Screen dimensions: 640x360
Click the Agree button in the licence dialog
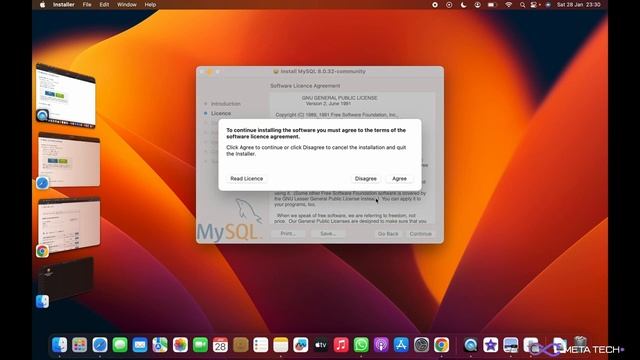pos(399,178)
